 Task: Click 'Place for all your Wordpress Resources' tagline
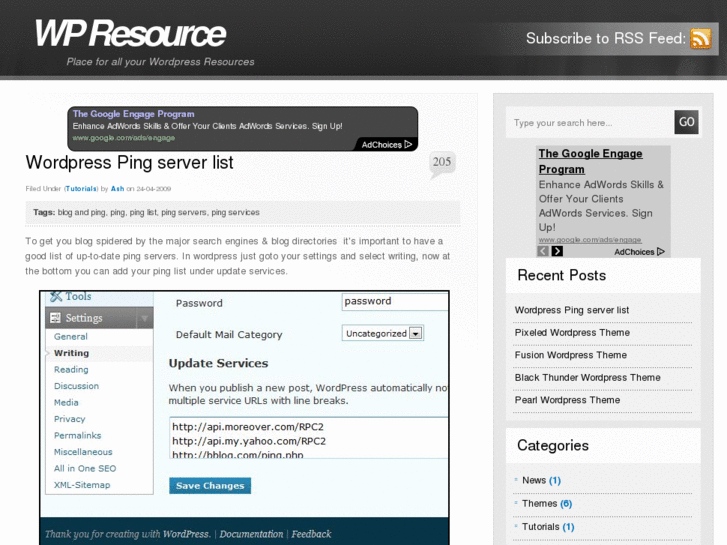(160, 62)
